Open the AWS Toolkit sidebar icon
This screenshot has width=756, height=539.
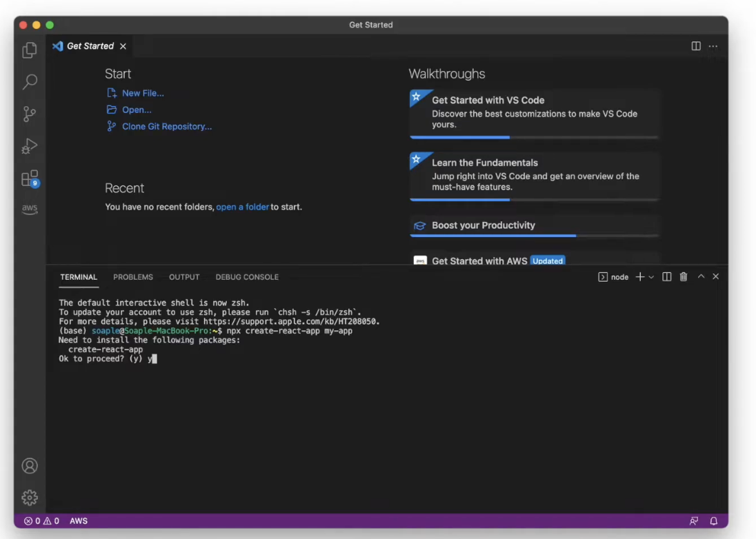29,209
